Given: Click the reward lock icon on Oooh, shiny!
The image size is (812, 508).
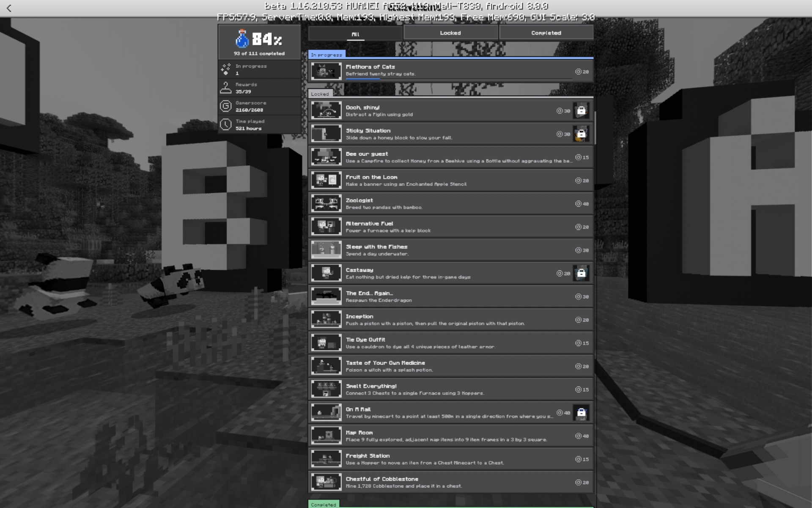Looking at the screenshot, I should pyautogui.click(x=581, y=111).
